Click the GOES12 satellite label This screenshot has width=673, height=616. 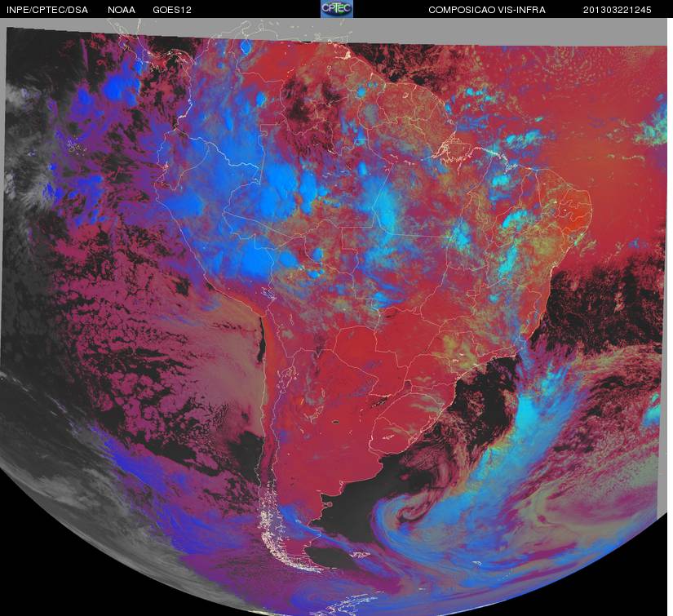(x=172, y=10)
